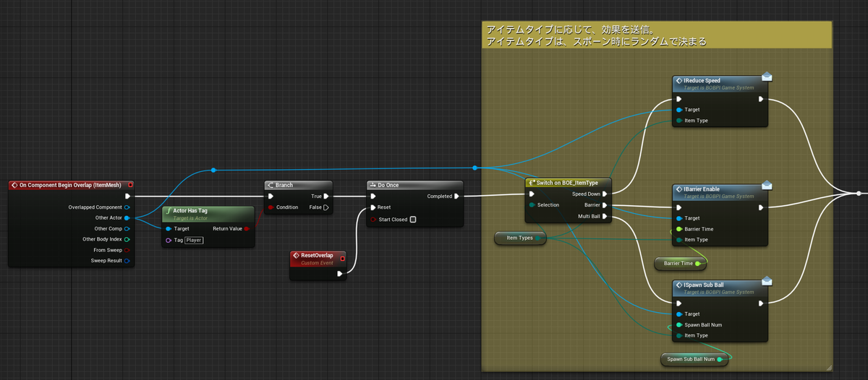Click the Speed Down exec pin on Switch
Viewport: 868px width, 380px height.
pos(605,194)
